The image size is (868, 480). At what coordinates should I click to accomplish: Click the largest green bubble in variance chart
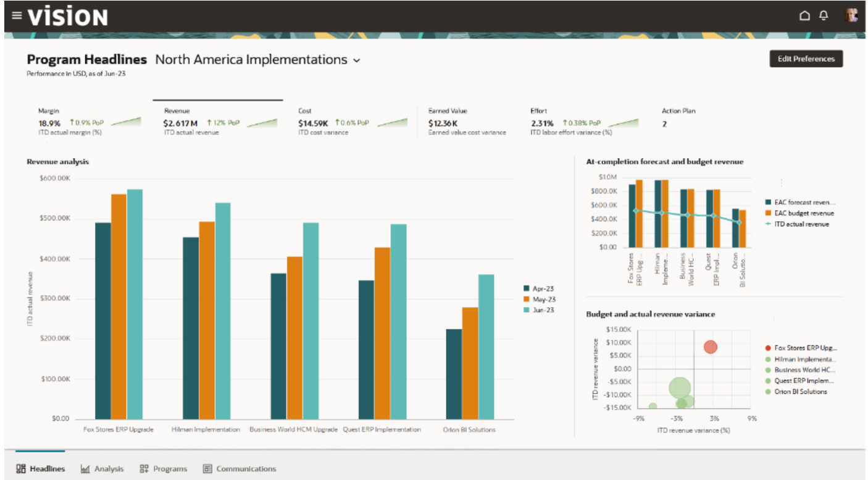(x=680, y=388)
